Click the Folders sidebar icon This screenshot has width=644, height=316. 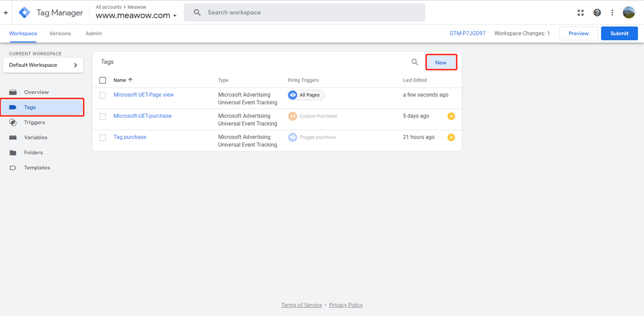point(13,153)
